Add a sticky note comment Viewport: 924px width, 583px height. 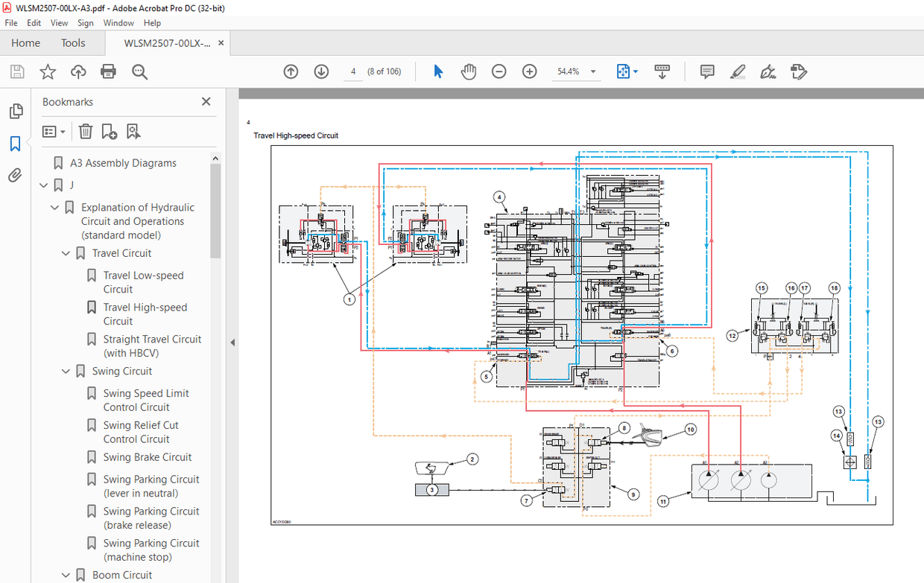(x=706, y=71)
